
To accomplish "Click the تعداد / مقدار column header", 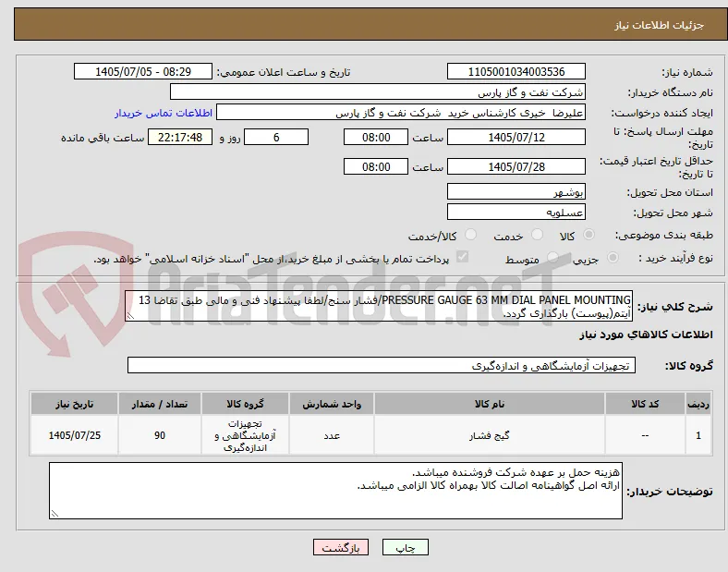I will click(x=160, y=404).
